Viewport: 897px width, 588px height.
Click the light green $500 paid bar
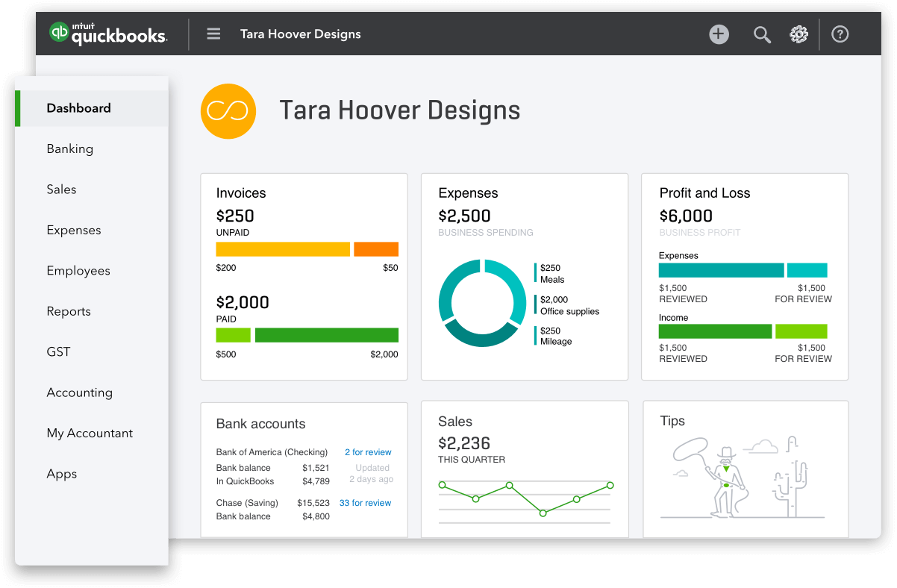(x=234, y=335)
